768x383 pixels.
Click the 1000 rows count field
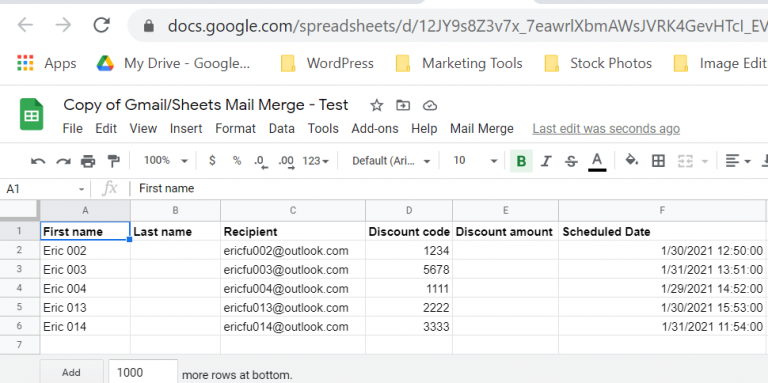(x=143, y=373)
